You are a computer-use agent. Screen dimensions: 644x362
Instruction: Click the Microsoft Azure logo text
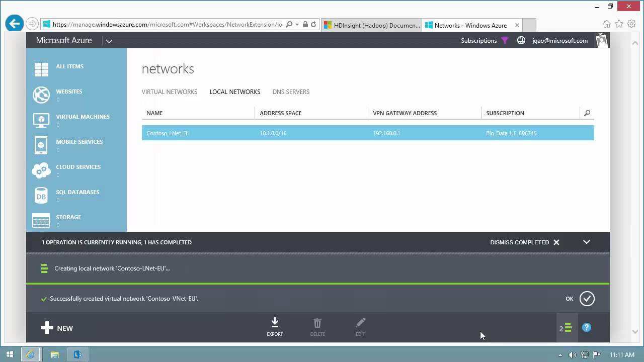pyautogui.click(x=64, y=40)
